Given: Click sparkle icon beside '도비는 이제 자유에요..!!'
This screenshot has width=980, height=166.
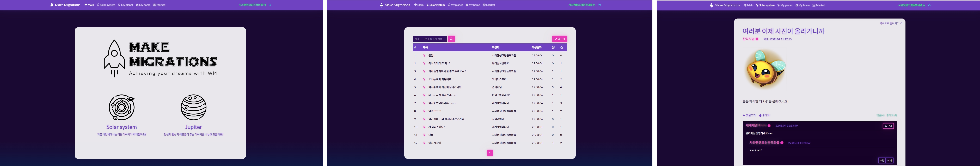Looking at the screenshot, I should pos(424,79).
